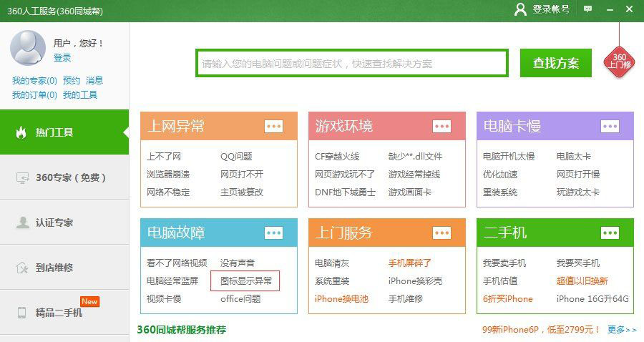Select the 网络不稳定 item
The height and width of the screenshot is (342, 644).
[x=168, y=192]
